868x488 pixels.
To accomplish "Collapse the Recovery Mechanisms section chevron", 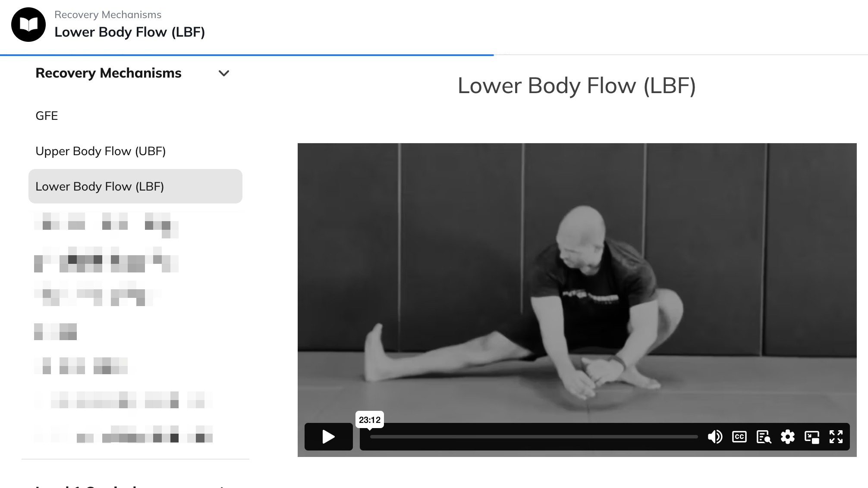I will (223, 73).
